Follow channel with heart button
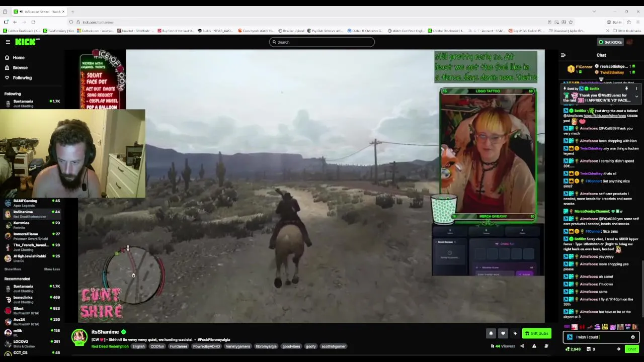This screenshot has height=362, width=644. 503,333
